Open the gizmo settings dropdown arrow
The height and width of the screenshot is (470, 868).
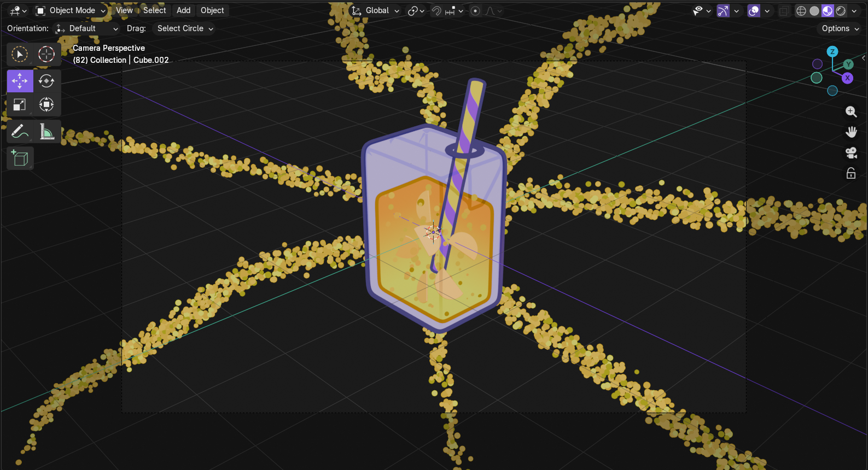pyautogui.click(x=737, y=11)
